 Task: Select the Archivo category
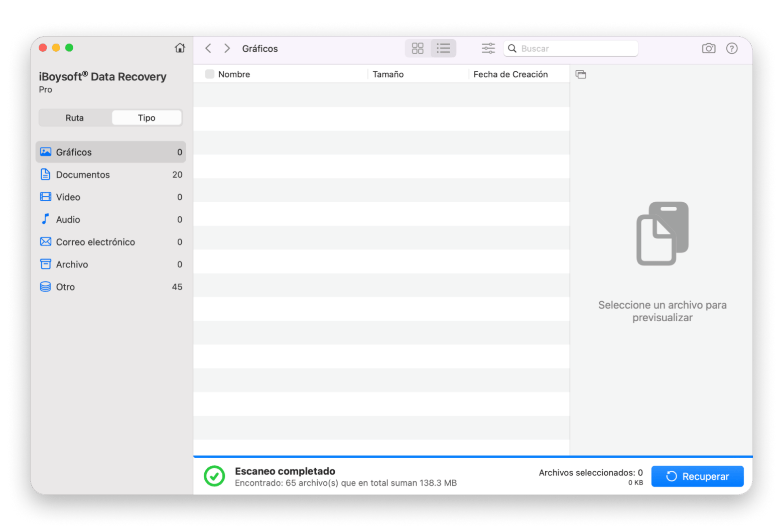pos(111,264)
